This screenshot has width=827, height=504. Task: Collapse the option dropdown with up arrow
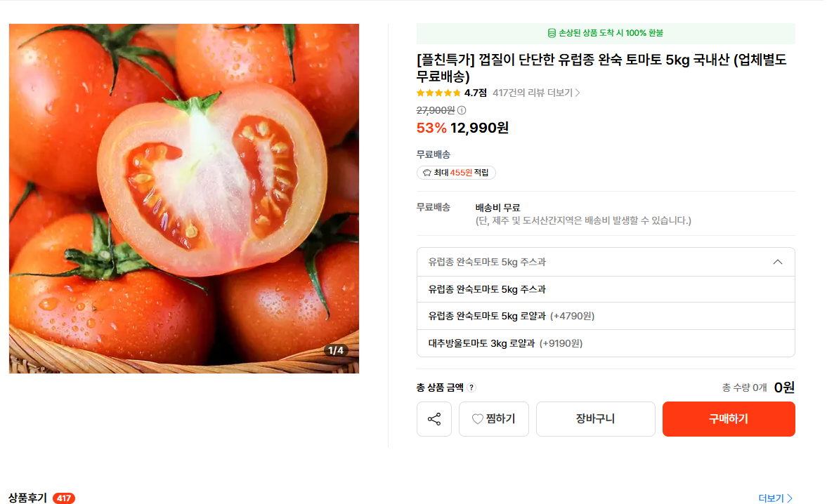click(x=777, y=262)
